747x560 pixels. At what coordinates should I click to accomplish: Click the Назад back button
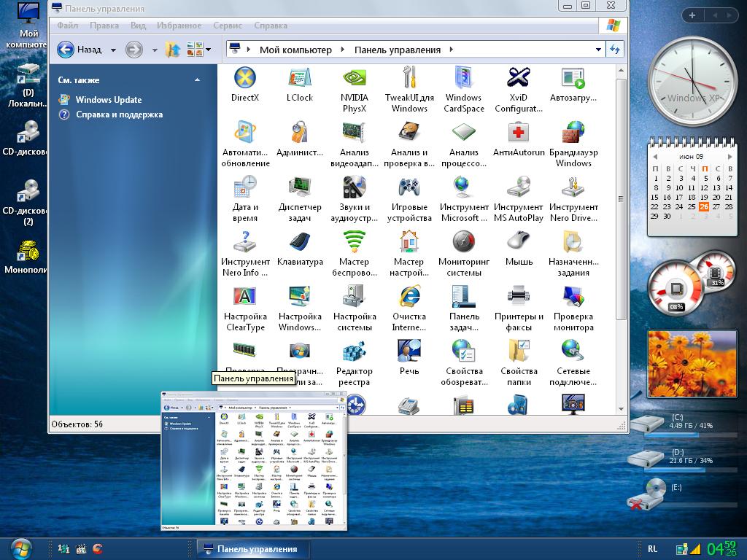(80, 49)
